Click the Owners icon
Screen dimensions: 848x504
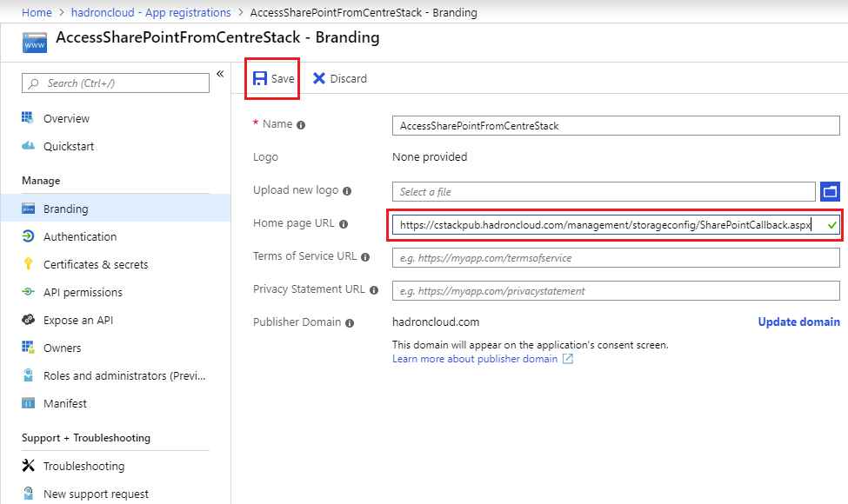(x=28, y=348)
